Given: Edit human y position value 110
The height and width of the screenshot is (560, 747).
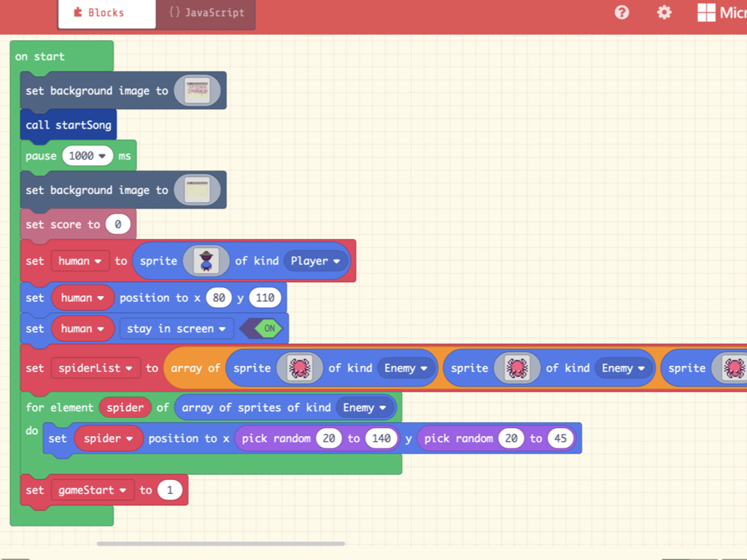Looking at the screenshot, I should (x=265, y=297).
